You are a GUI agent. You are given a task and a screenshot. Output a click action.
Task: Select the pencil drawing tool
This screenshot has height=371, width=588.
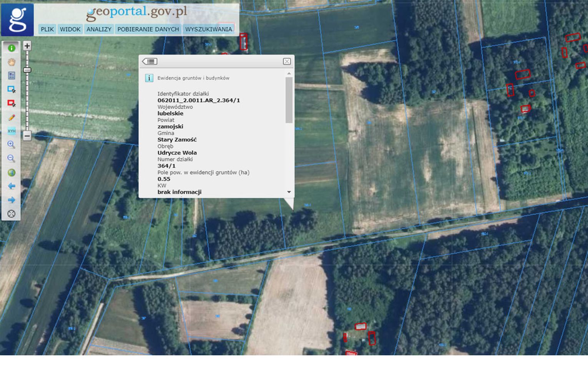pyautogui.click(x=12, y=117)
